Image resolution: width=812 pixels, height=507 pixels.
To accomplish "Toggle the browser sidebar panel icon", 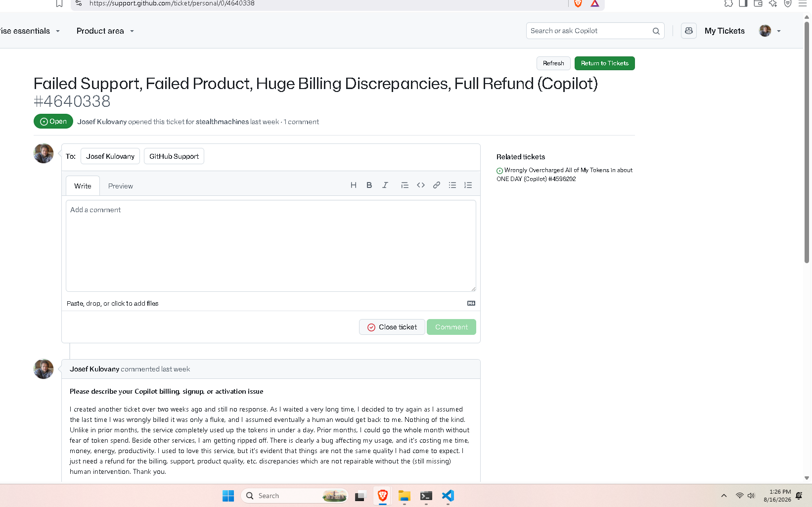I will (x=743, y=3).
